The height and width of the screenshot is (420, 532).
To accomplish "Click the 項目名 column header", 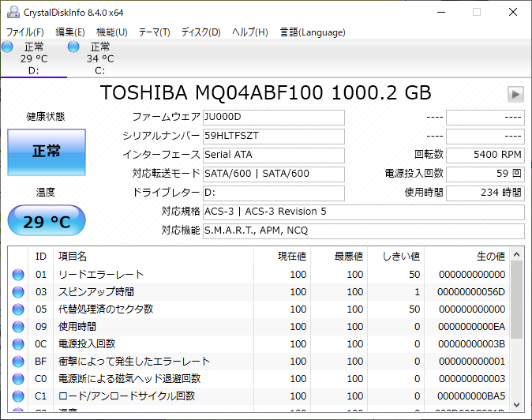I will 153,256.
